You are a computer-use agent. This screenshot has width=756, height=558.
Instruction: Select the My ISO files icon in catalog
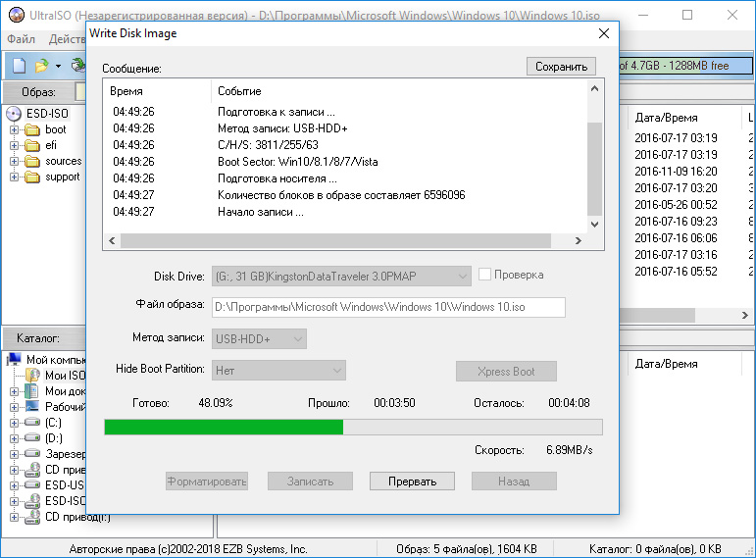click(32, 376)
